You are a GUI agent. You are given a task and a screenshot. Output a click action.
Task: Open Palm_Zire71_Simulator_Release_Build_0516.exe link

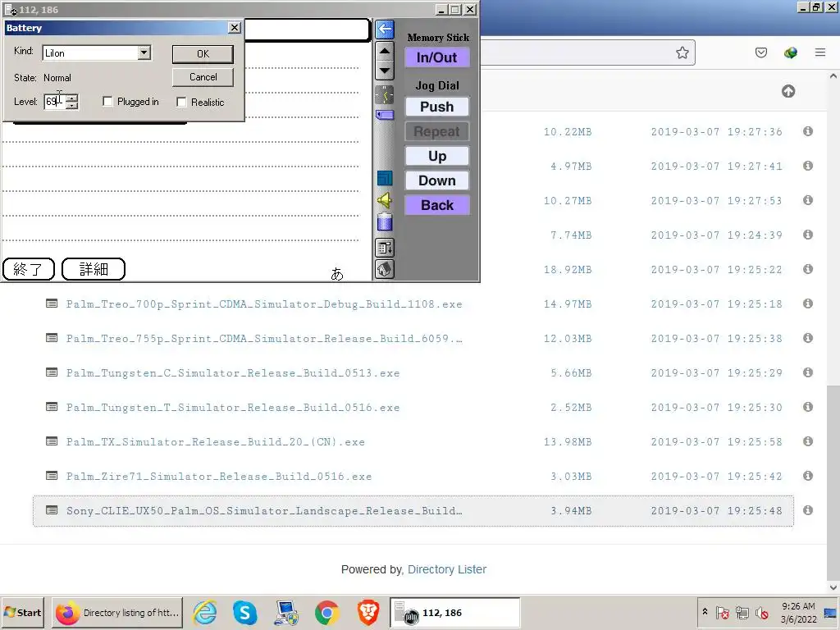219,477
